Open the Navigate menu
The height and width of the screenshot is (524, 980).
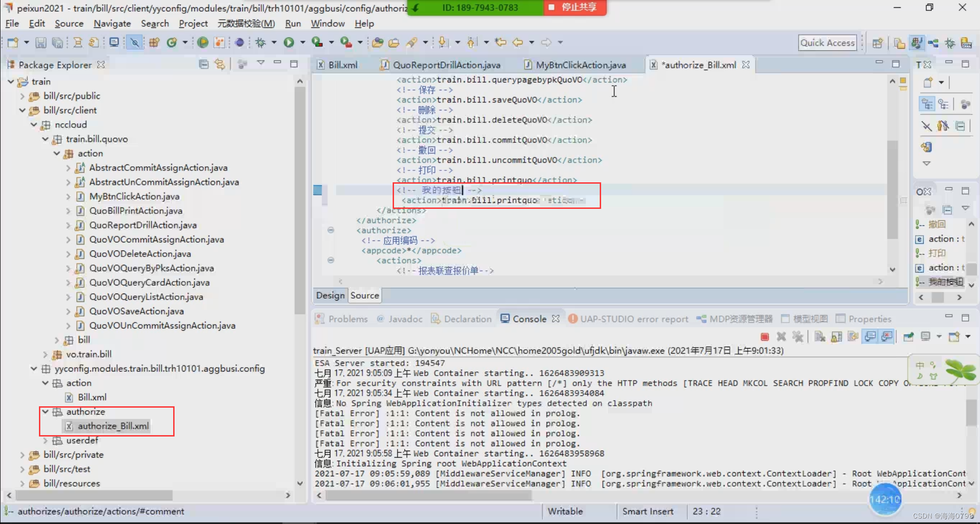pyautogui.click(x=112, y=23)
